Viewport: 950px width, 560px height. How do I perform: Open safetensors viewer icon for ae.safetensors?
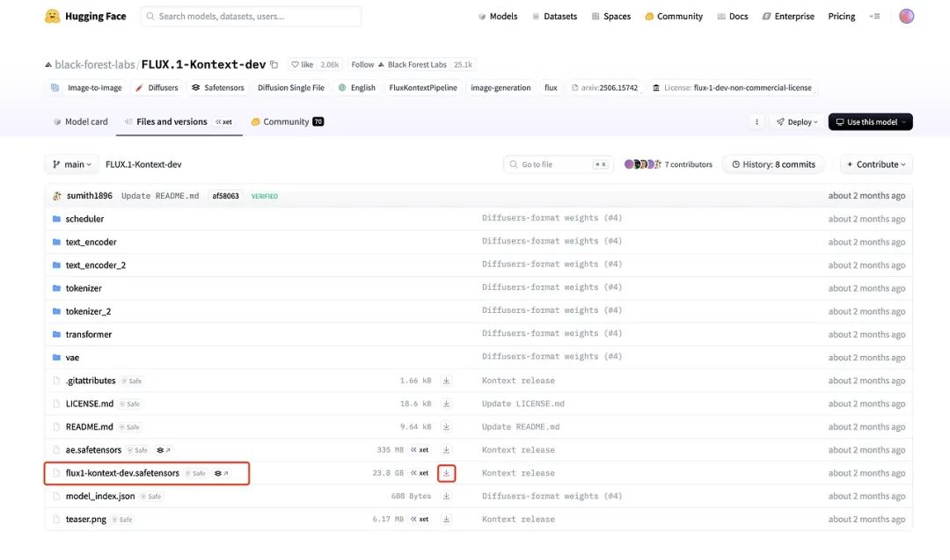[x=163, y=450]
